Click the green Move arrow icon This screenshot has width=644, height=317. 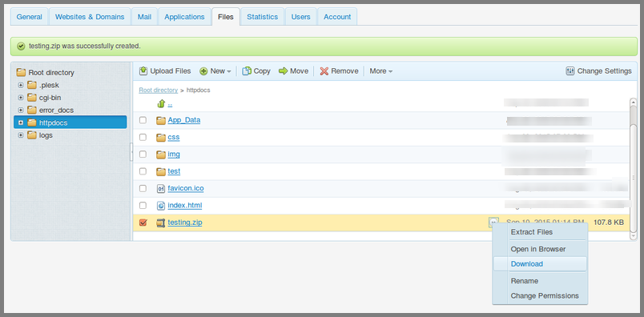point(283,71)
